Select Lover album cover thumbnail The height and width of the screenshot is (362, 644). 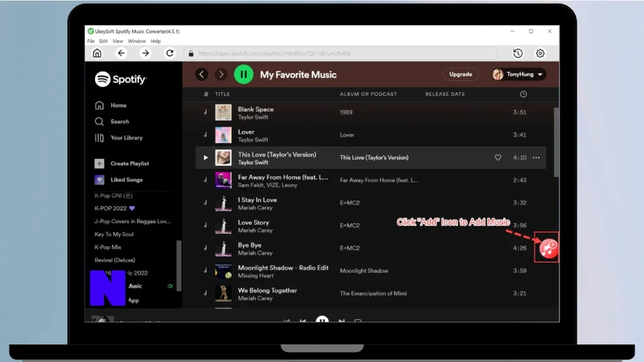223,135
